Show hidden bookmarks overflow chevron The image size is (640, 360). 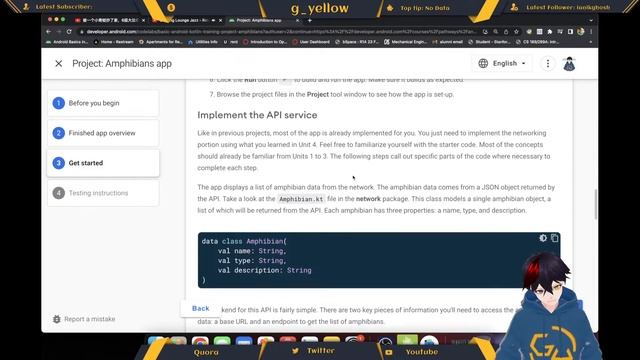click(591, 42)
